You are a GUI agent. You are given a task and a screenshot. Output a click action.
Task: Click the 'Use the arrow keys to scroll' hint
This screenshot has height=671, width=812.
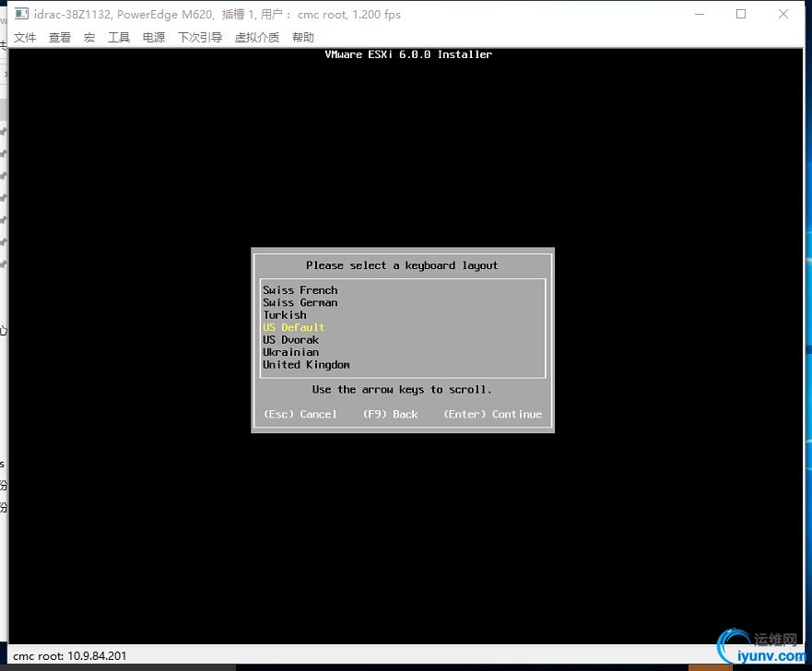click(402, 389)
